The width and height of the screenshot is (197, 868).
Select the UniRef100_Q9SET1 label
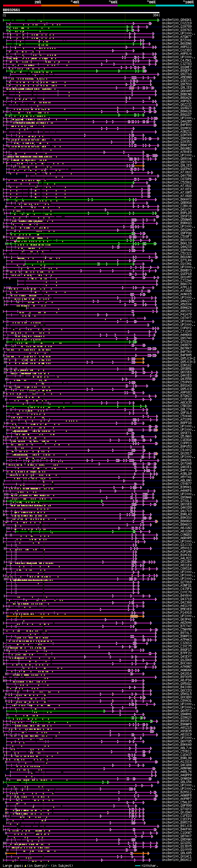(177, 433)
